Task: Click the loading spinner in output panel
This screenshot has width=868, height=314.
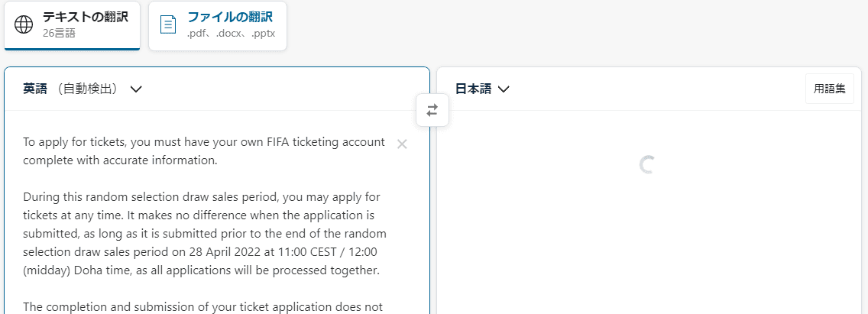Action: 647,165
